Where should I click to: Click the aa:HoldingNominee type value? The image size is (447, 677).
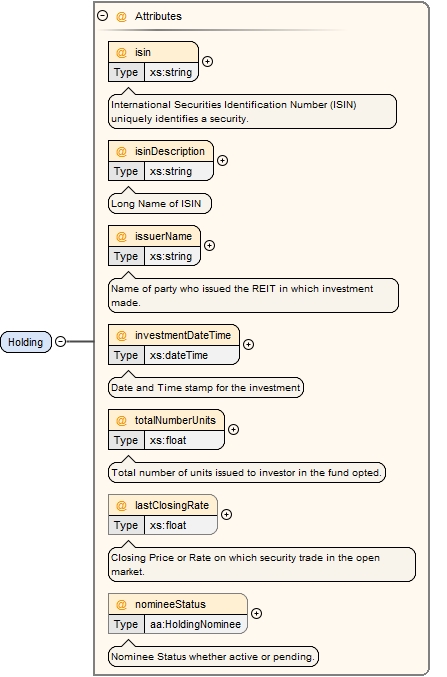click(195, 624)
